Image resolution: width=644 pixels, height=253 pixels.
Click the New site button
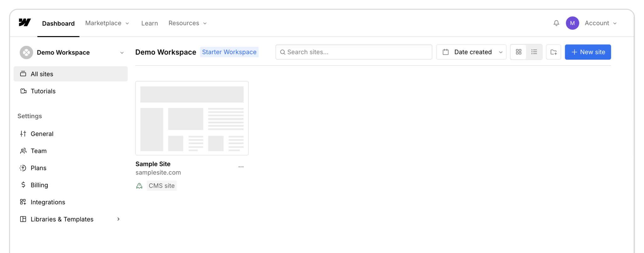(588, 52)
